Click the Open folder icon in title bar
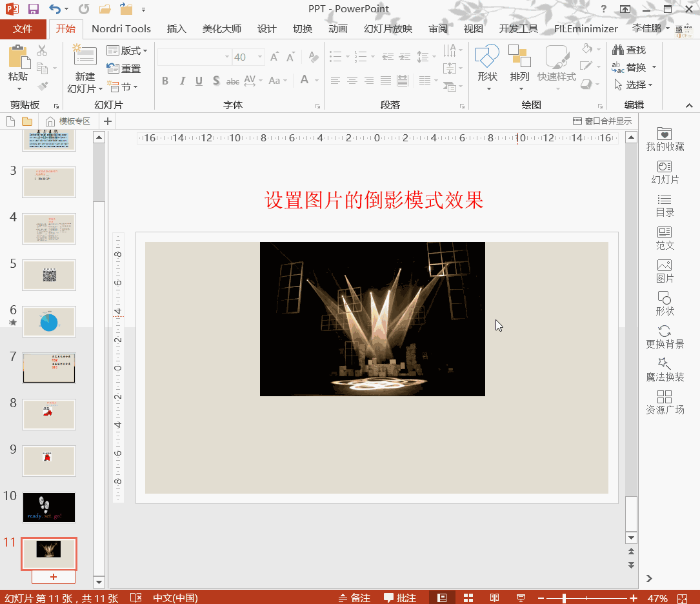 tap(105, 9)
